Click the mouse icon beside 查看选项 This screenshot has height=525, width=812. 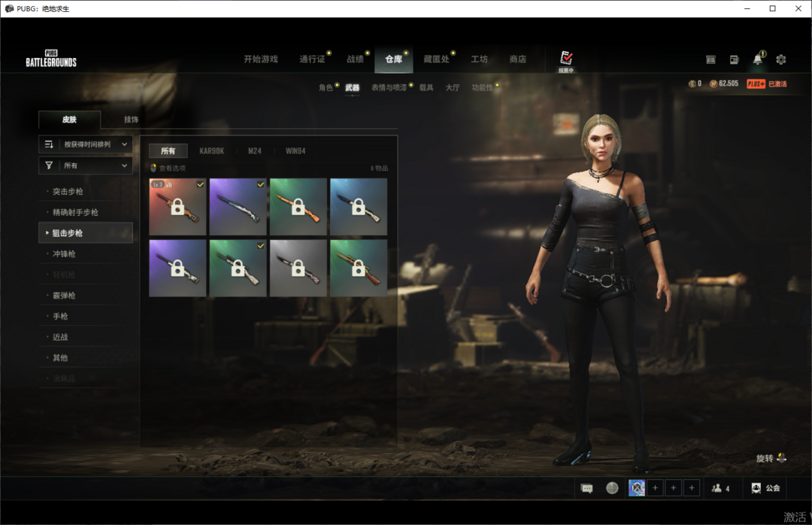(153, 168)
